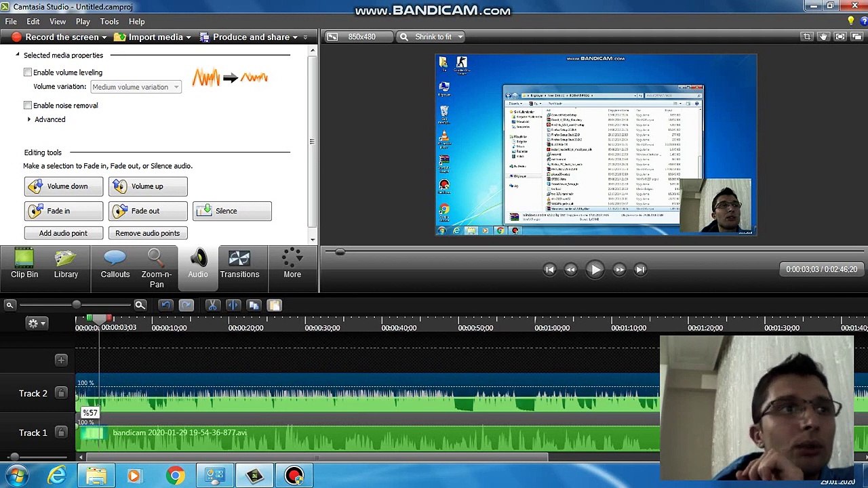Viewport: 868px width, 488px height.
Task: Open the Shrink to fit zoom dropdown
Action: tap(431, 37)
